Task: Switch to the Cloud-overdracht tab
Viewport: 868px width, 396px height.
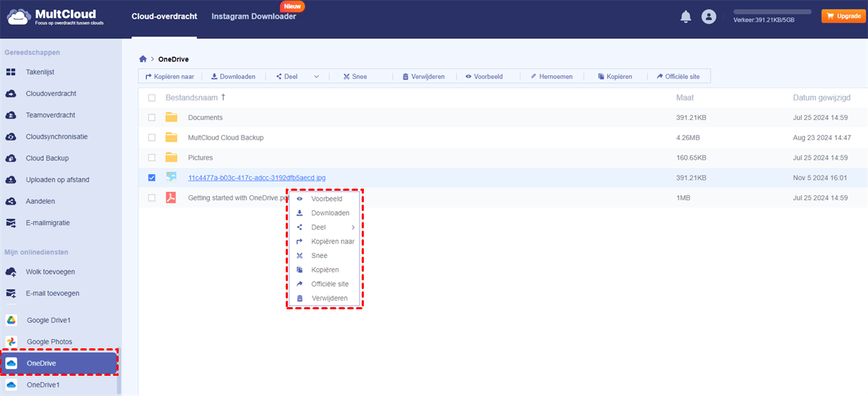Action: point(164,16)
